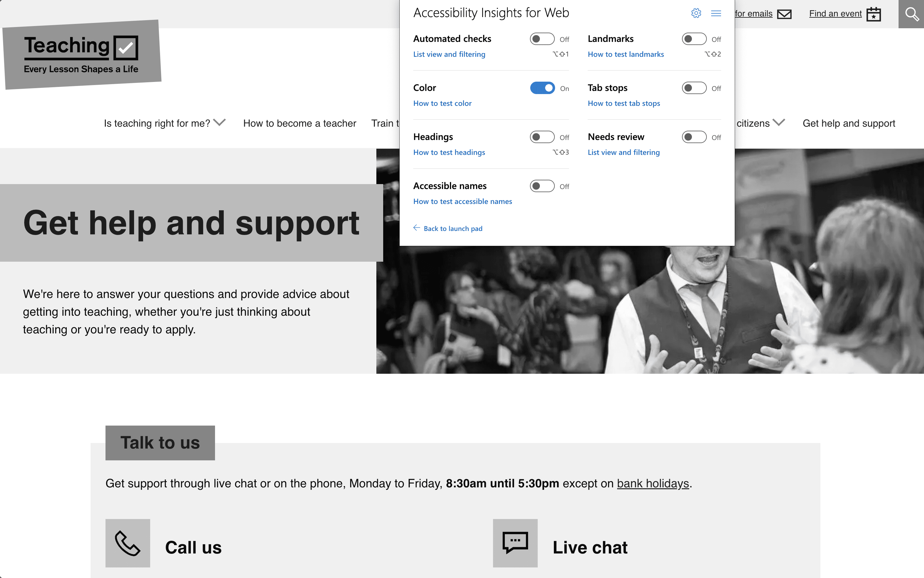
Task: Click the envelope icon beside emails link
Action: coord(784,14)
